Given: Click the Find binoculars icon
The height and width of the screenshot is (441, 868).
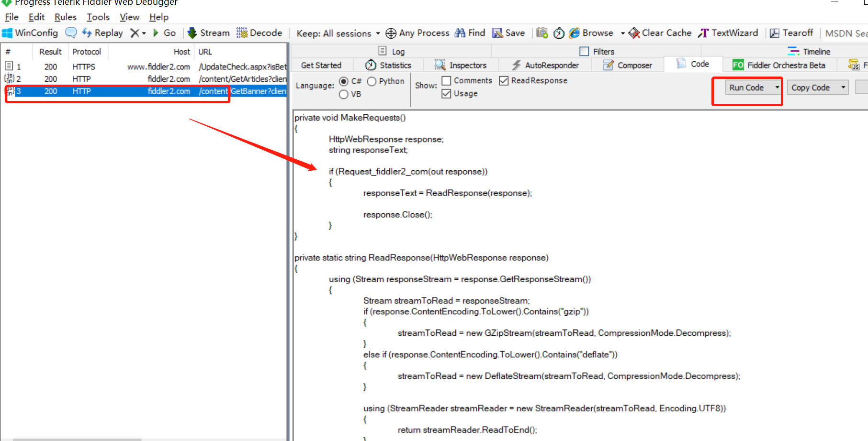Looking at the screenshot, I should (460, 33).
